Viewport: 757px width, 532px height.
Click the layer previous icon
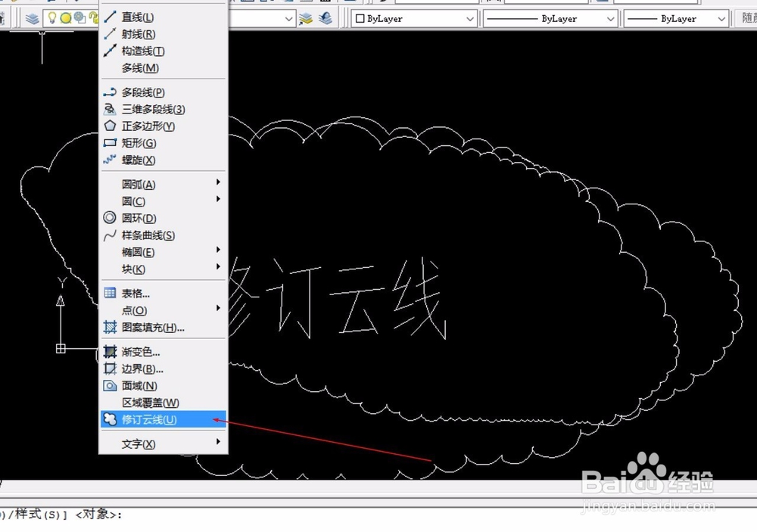pos(325,18)
